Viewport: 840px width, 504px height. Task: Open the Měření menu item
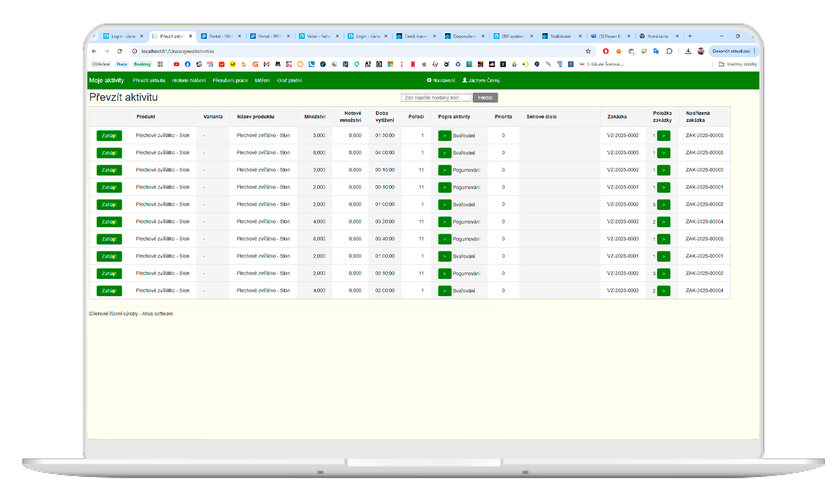(263, 80)
